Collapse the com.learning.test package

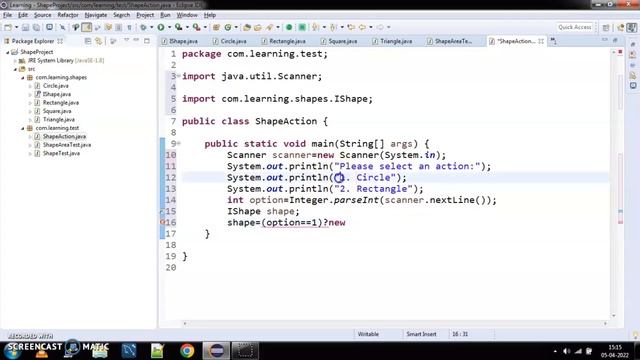pos(23,128)
